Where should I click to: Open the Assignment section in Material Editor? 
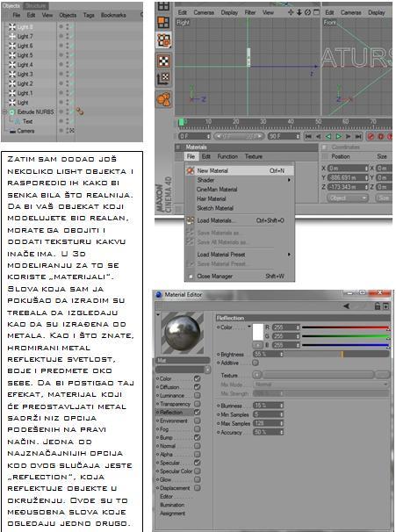tap(172, 514)
